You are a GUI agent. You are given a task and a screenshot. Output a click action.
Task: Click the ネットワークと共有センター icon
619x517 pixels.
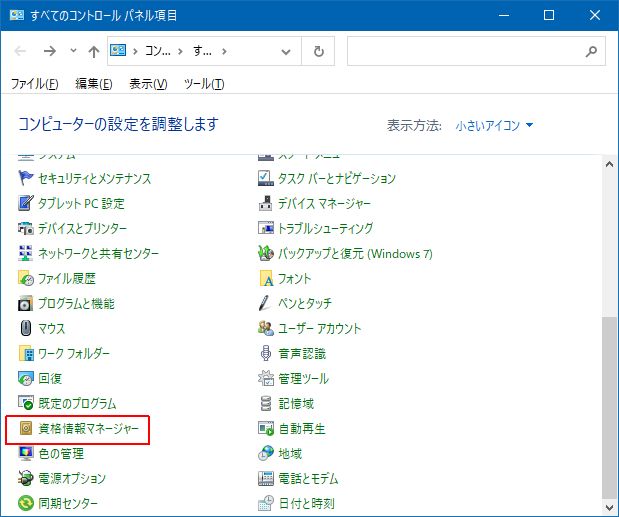[26, 254]
